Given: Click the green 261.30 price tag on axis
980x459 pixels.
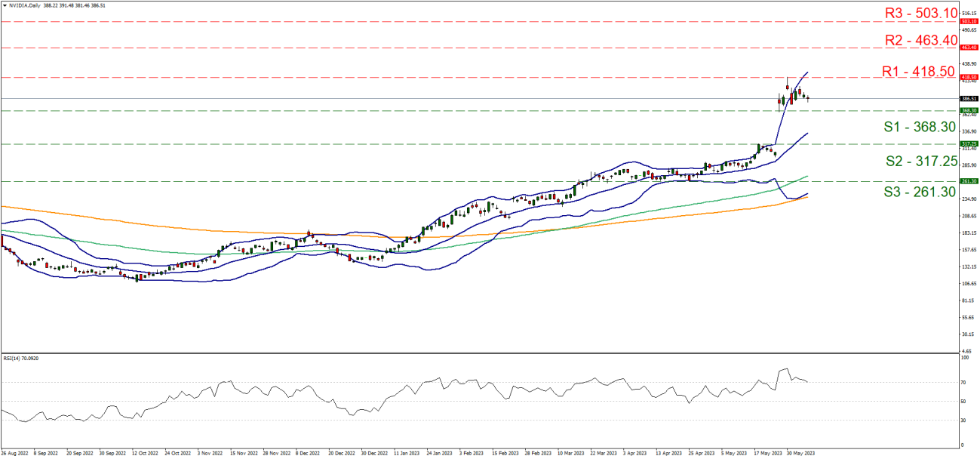Looking at the screenshot, I should pyautogui.click(x=969, y=181).
